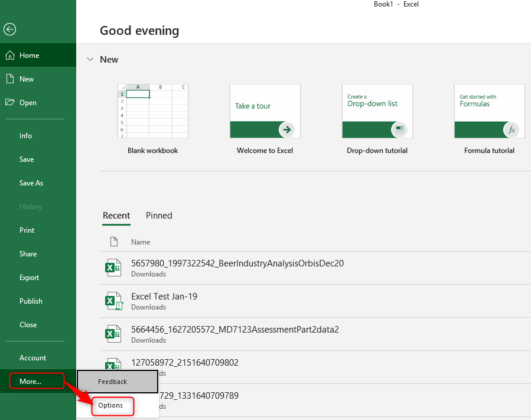Open recent file 127058972_2151640709802
The height and width of the screenshot is (420, 531).
point(315,367)
